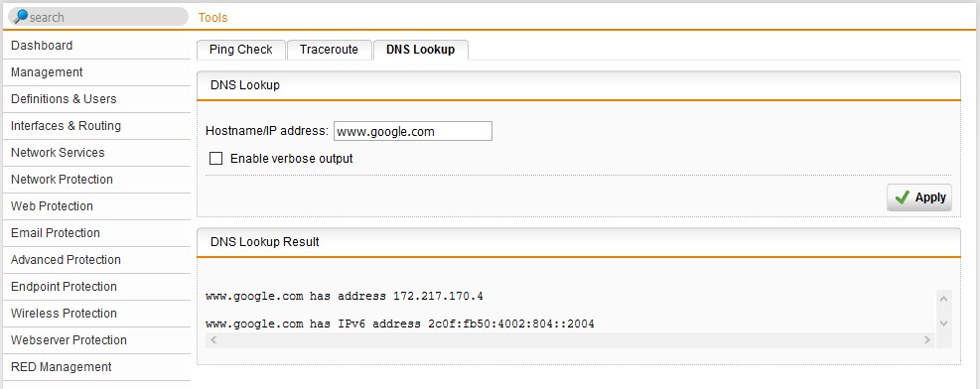Click the Hostname/IP address field
The width and height of the screenshot is (980, 389).
click(x=412, y=131)
